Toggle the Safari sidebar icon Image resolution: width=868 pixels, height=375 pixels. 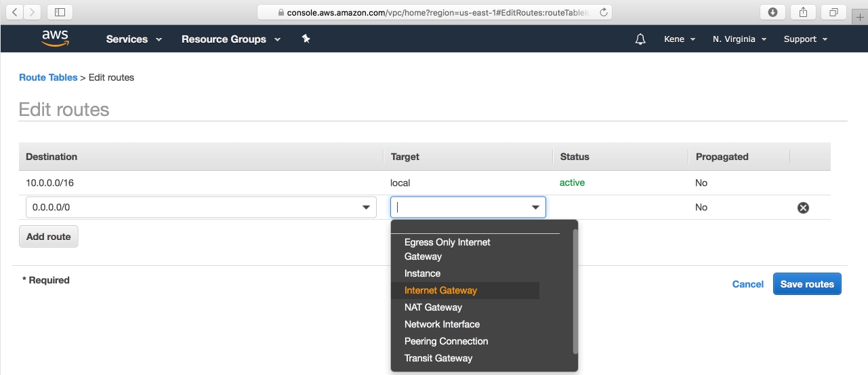tap(60, 12)
